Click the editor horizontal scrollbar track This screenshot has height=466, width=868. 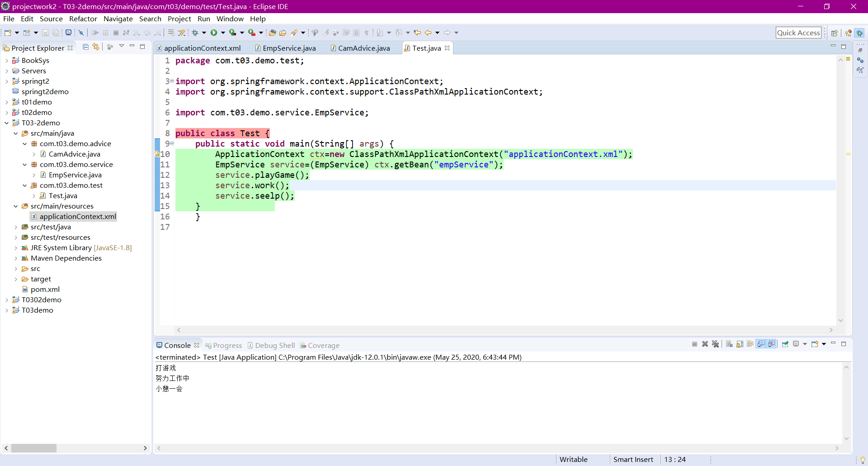tap(505, 330)
